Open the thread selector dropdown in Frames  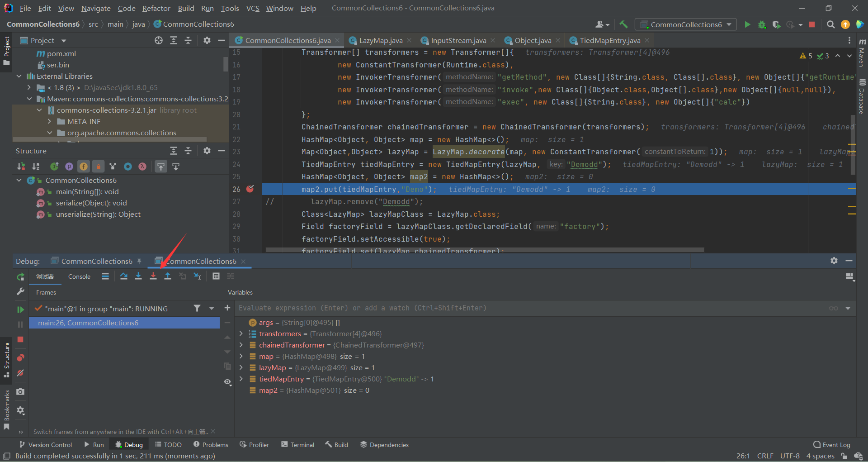(212, 309)
